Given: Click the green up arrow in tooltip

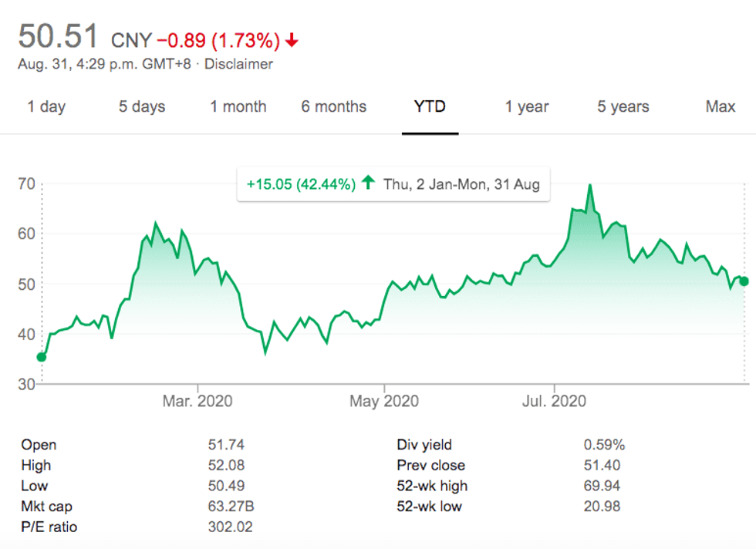Looking at the screenshot, I should click(369, 184).
